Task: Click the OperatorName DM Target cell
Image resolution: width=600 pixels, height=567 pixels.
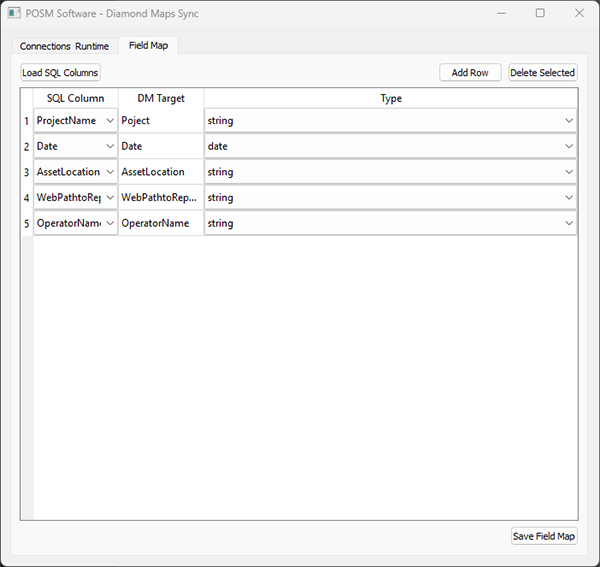Action: point(160,224)
